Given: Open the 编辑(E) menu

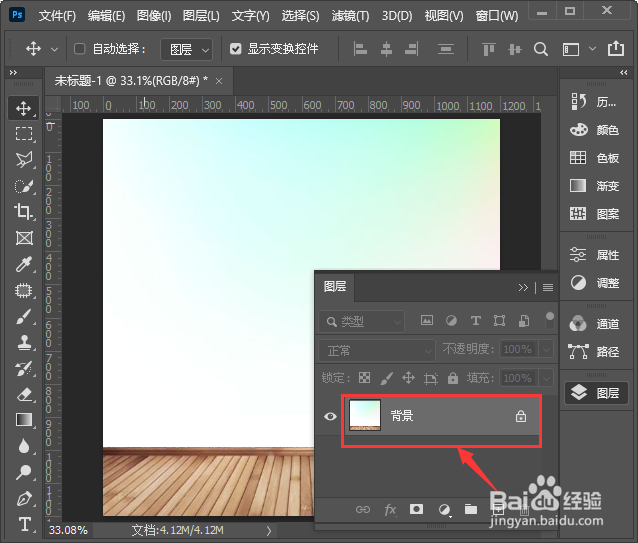Looking at the screenshot, I should coord(106,16).
